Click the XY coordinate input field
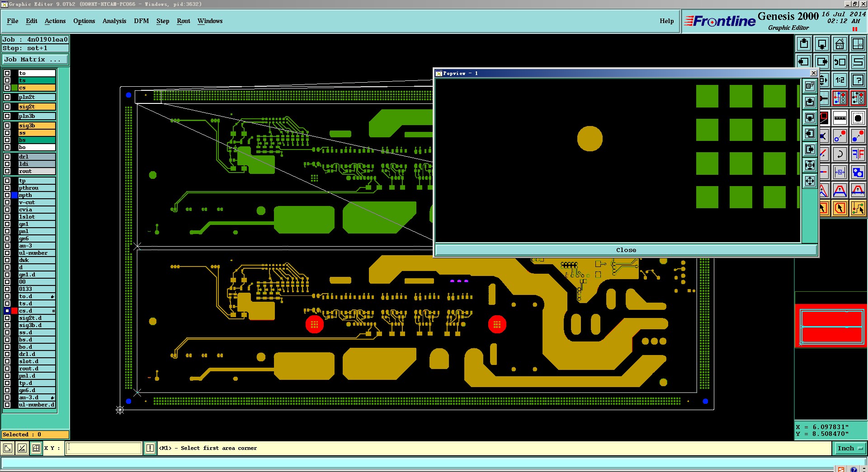 click(104, 448)
